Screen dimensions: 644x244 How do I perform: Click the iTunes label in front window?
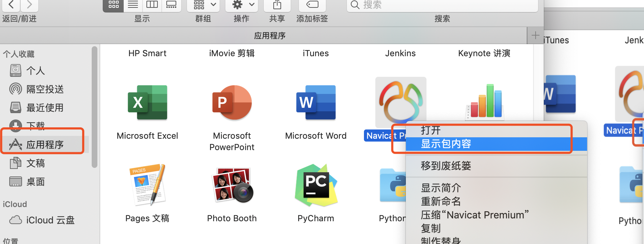point(316,53)
